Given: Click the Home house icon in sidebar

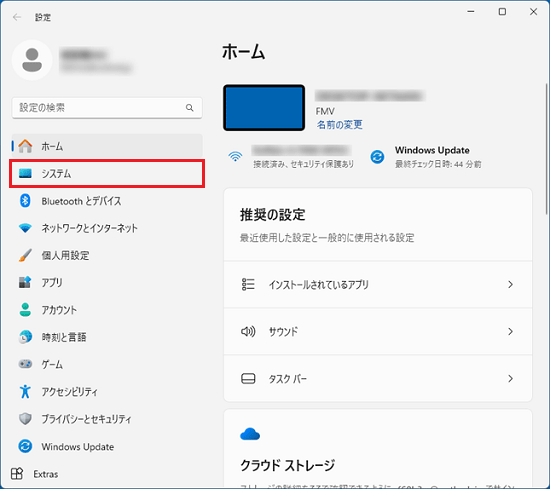Looking at the screenshot, I should 25,146.
